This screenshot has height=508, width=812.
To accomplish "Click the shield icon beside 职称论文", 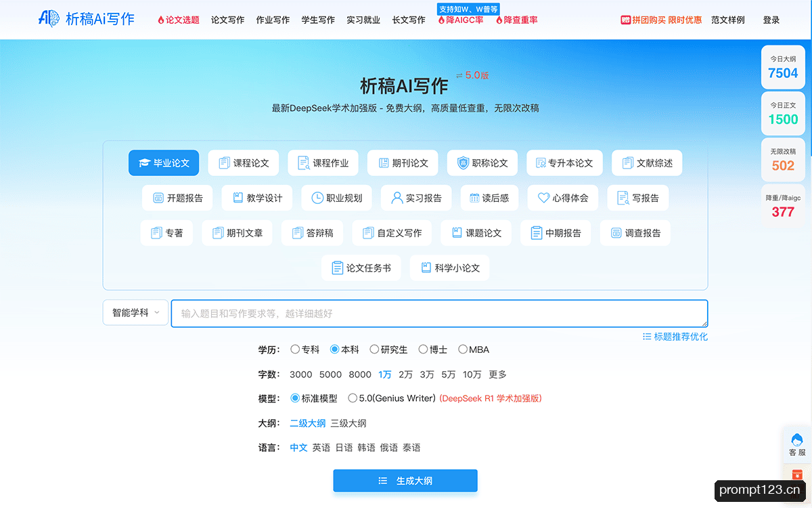I will (x=463, y=163).
